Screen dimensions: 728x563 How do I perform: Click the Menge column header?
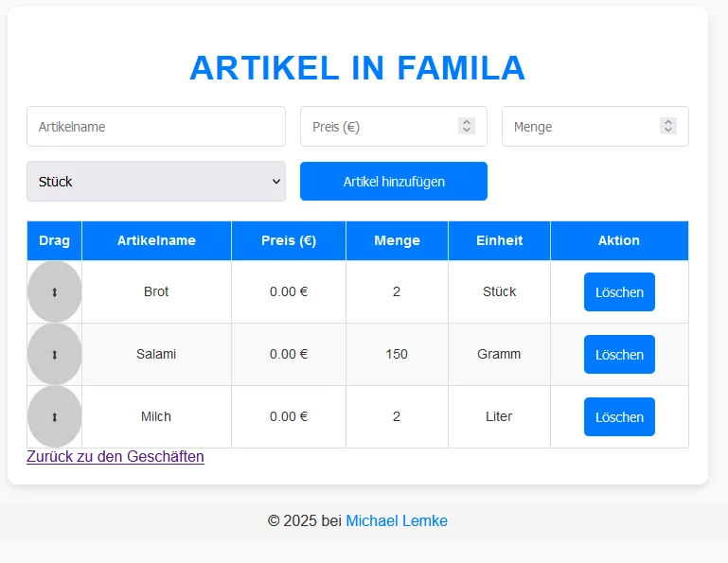coord(397,240)
